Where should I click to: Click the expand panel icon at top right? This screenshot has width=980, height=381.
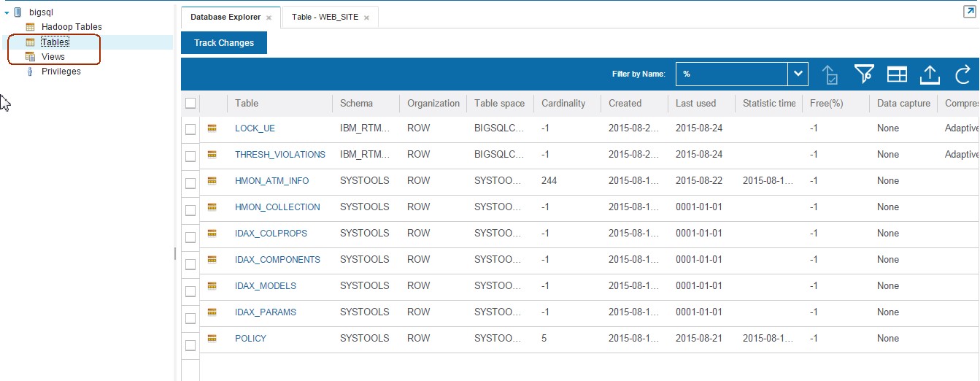coord(970,12)
